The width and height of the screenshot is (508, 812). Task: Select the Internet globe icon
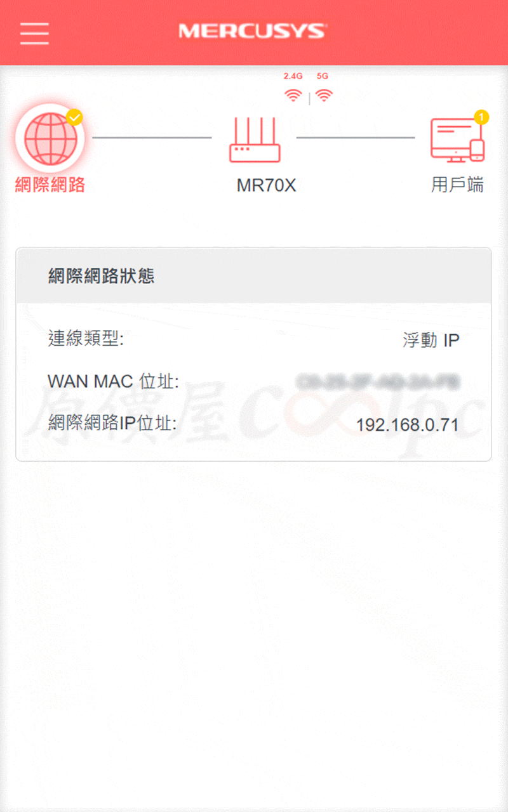pos(50,138)
